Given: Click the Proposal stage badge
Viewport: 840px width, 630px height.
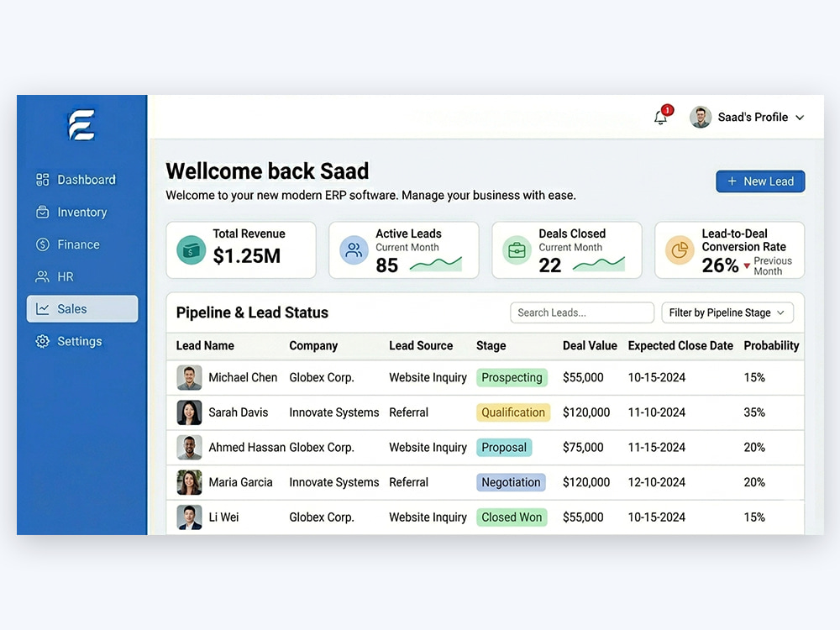Looking at the screenshot, I should tap(504, 448).
